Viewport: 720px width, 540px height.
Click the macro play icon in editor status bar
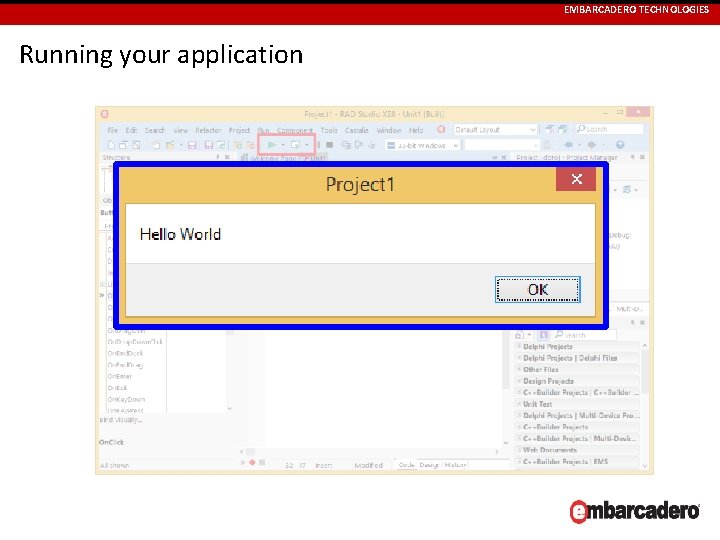[x=243, y=462]
